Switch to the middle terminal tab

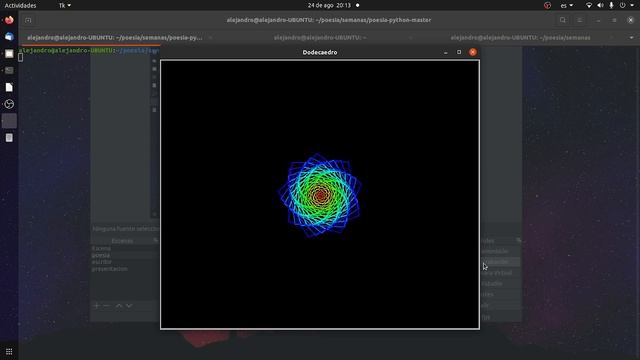coord(320,38)
